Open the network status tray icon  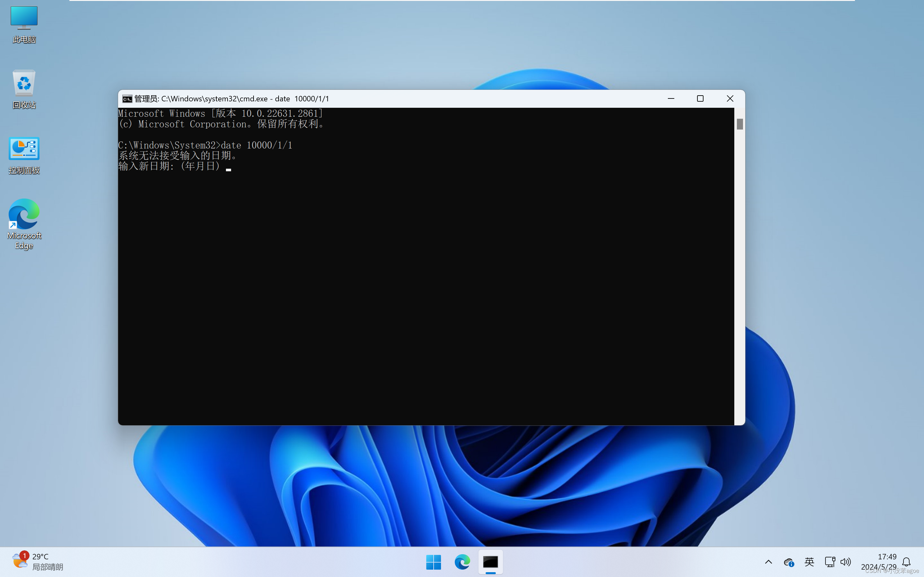pos(829,562)
